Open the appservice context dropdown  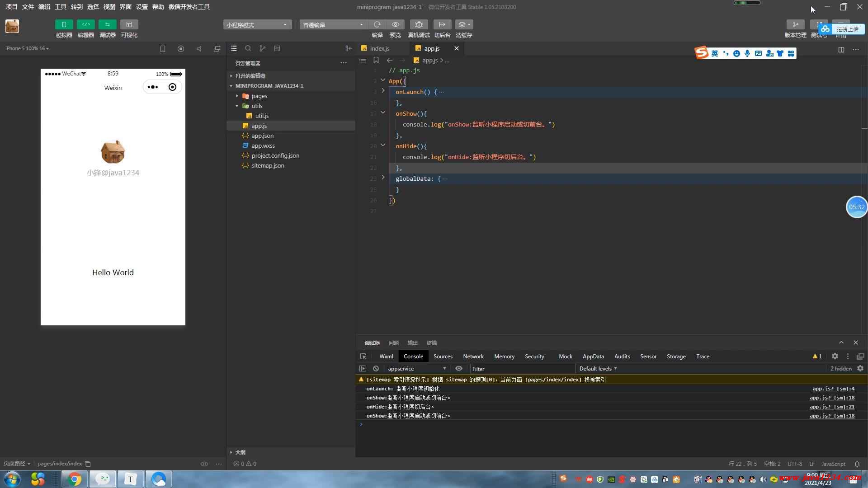(417, 368)
